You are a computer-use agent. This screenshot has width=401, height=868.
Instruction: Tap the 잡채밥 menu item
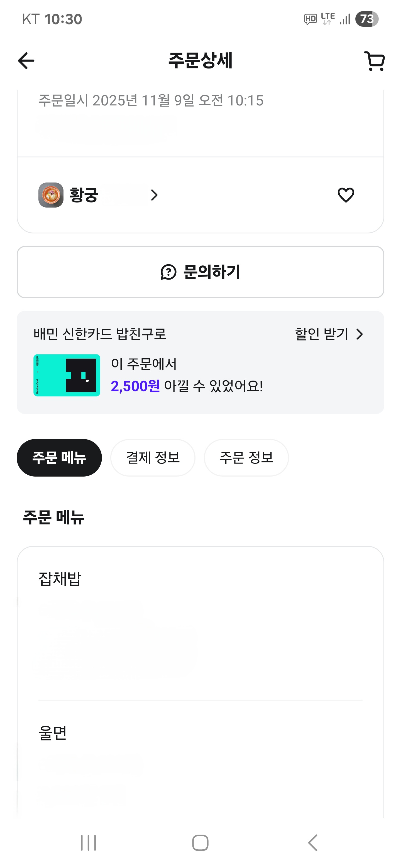(x=60, y=579)
